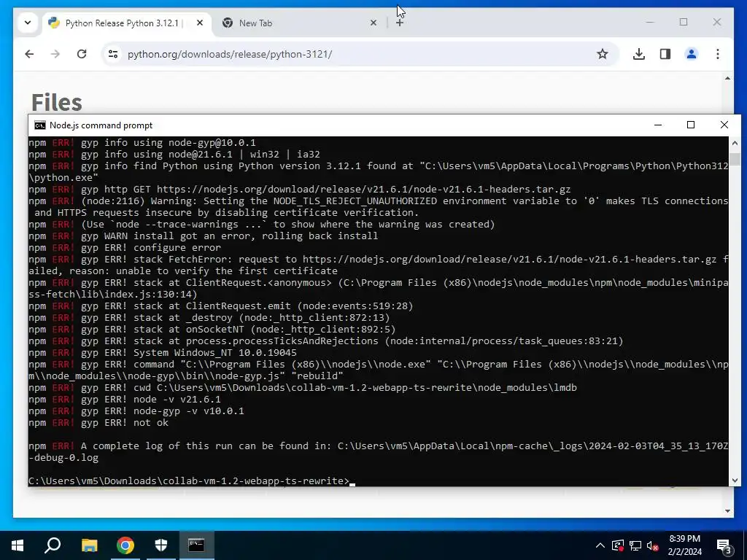The image size is (747, 560).
Task: Open Chrome side panel
Action: [665, 54]
